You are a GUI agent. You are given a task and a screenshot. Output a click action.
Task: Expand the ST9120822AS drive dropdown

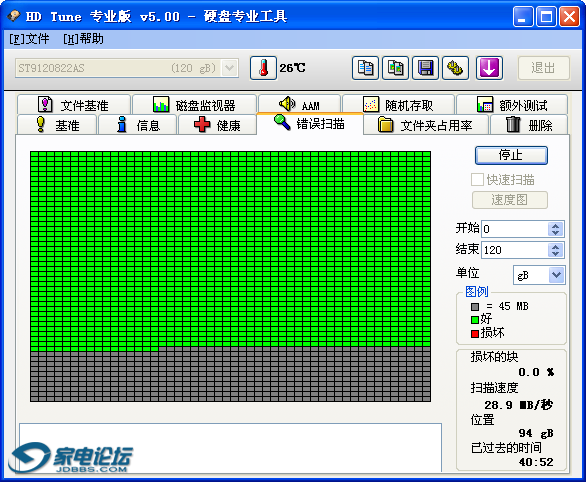(229, 68)
